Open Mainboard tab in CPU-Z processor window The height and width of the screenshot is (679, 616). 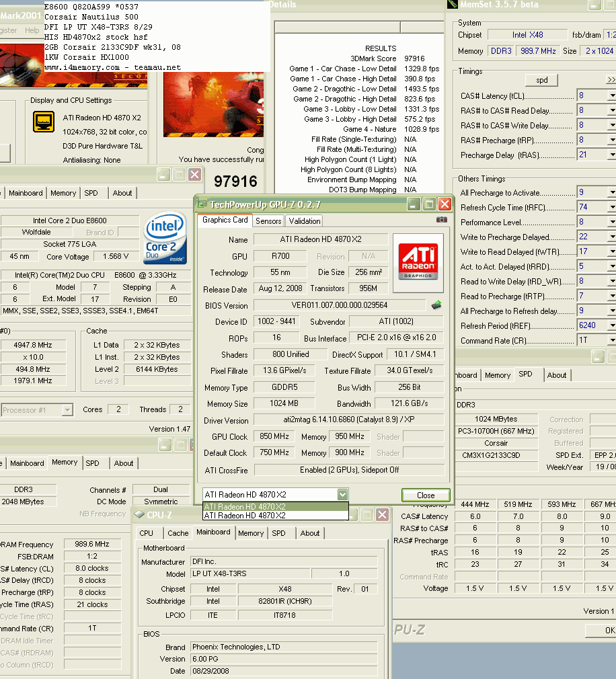[26, 193]
